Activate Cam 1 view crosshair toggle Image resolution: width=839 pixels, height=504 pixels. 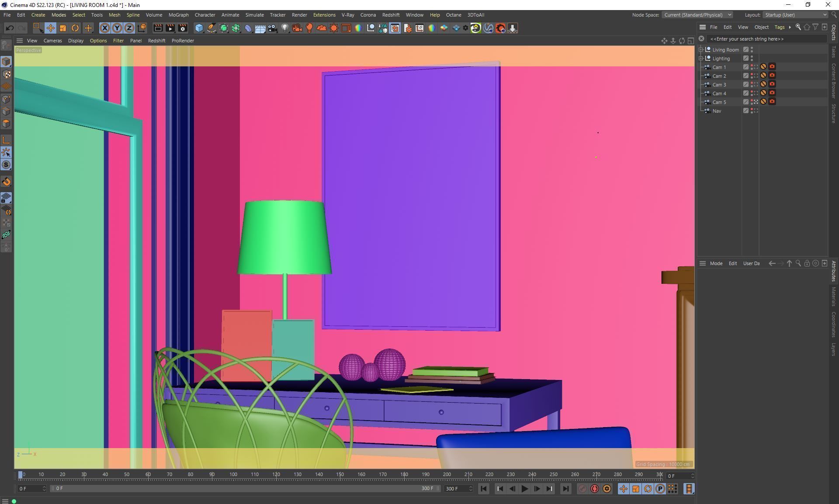[756, 67]
